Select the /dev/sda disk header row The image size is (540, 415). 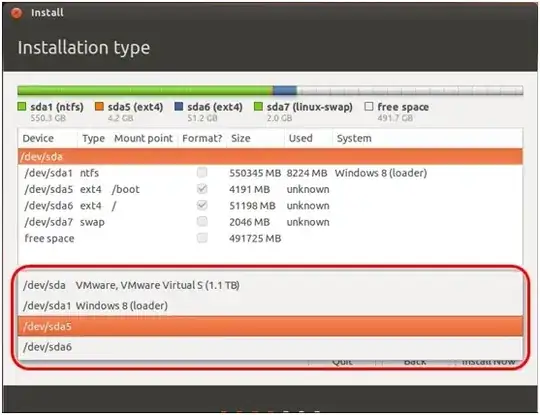[270, 157]
